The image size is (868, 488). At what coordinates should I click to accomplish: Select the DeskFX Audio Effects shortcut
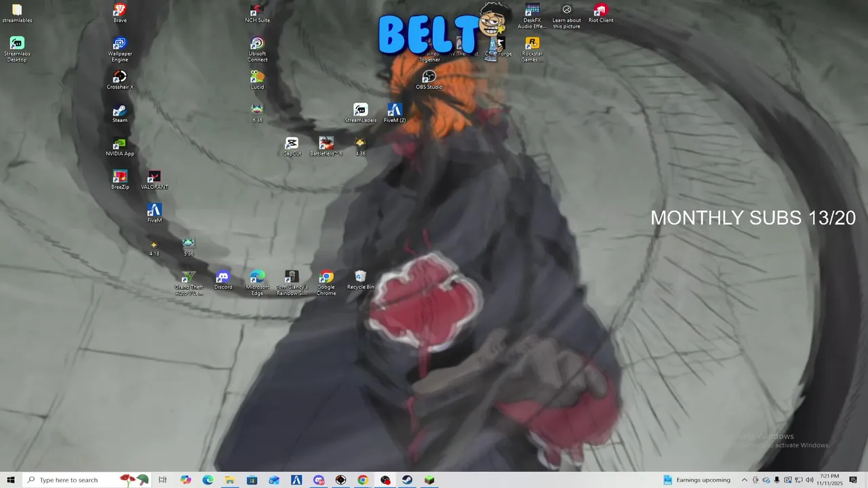(x=532, y=16)
